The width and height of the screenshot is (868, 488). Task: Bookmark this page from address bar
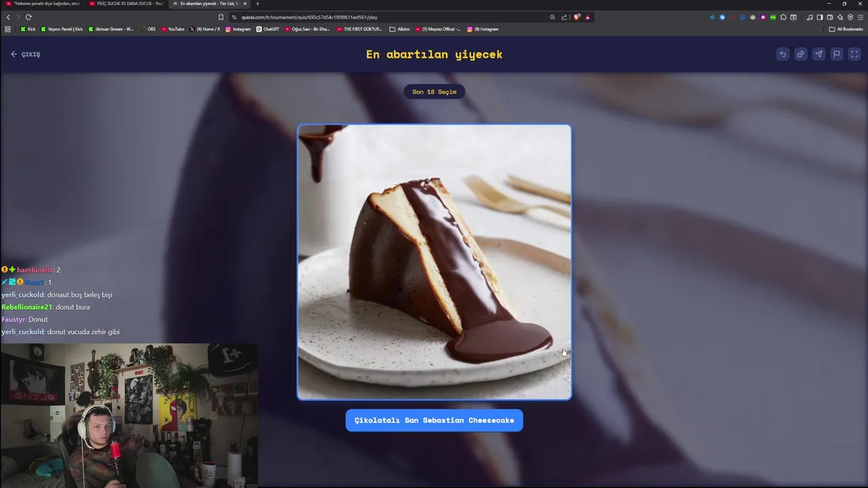click(220, 17)
